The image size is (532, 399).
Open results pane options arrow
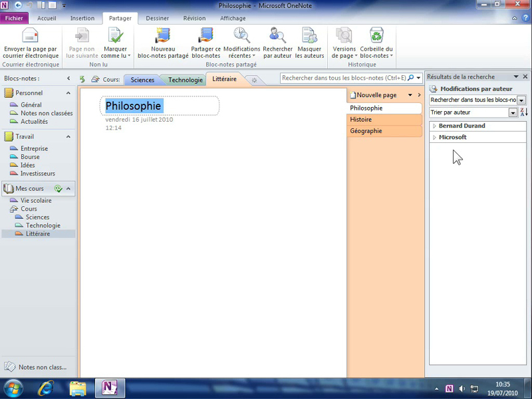(516, 76)
